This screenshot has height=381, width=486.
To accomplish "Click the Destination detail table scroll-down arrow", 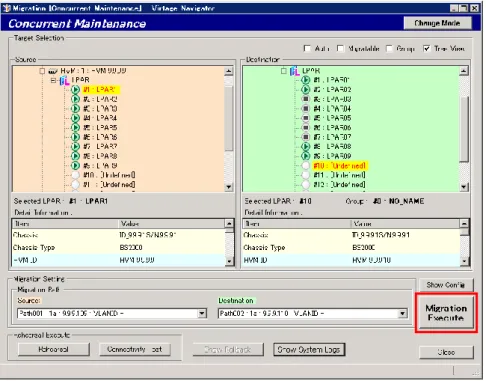I will click(x=464, y=261).
